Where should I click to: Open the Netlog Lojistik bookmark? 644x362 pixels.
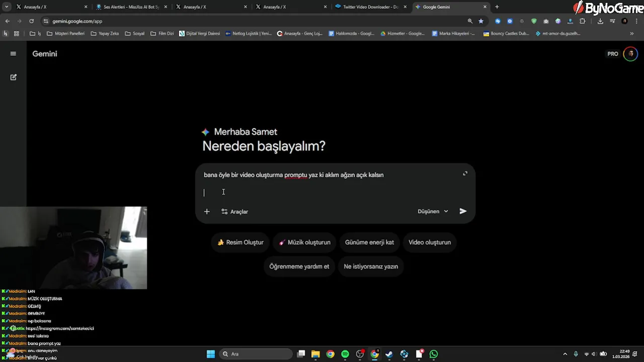click(x=249, y=34)
